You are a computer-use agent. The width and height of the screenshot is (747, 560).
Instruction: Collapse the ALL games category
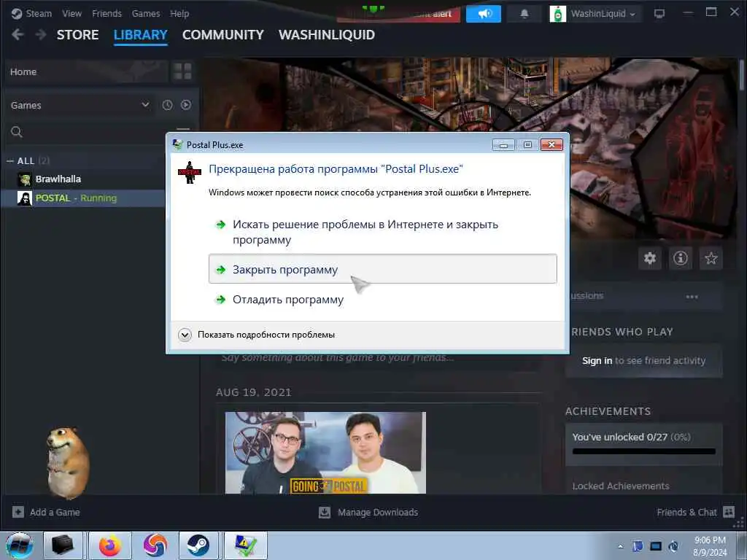pos(10,161)
